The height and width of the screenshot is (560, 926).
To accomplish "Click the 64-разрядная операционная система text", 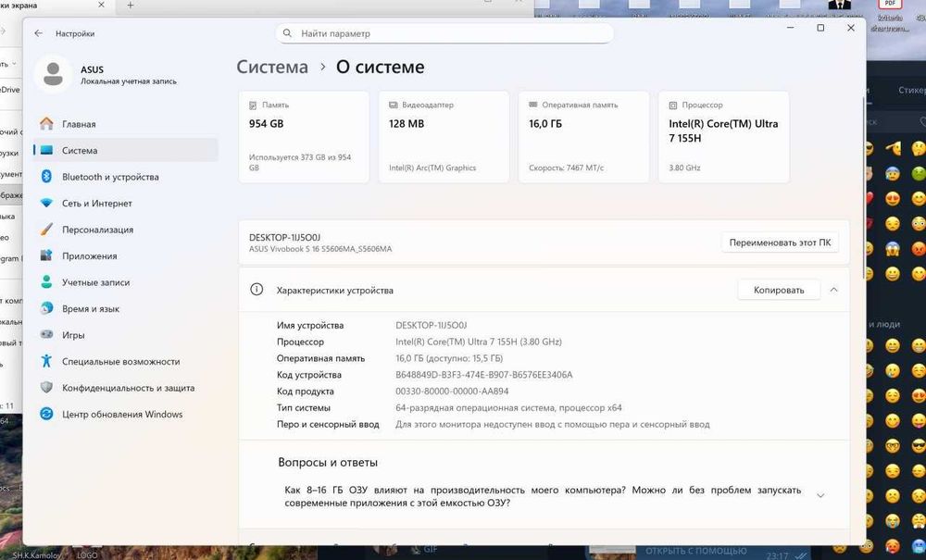I will (x=508, y=408).
